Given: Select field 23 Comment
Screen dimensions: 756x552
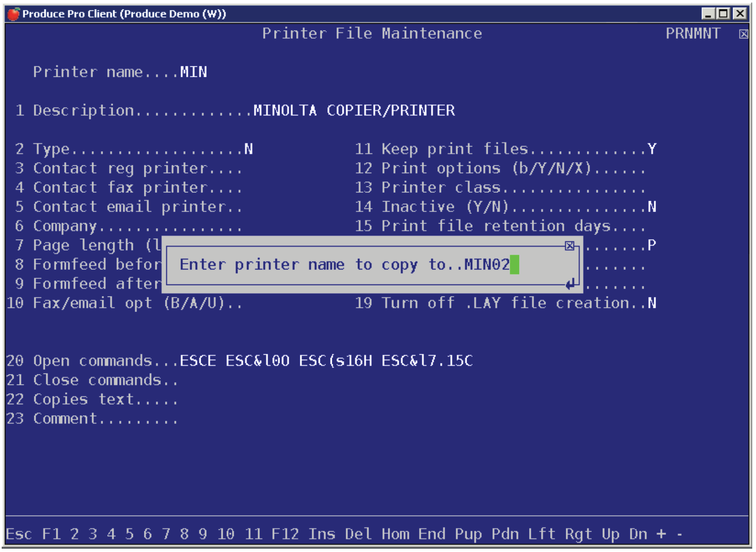Looking at the screenshot, I should 92,419.
